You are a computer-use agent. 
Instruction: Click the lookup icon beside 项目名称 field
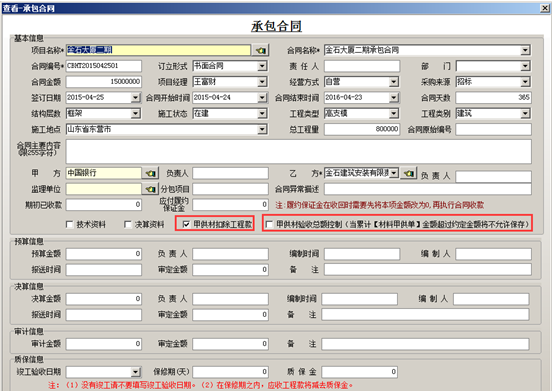[x=261, y=50]
